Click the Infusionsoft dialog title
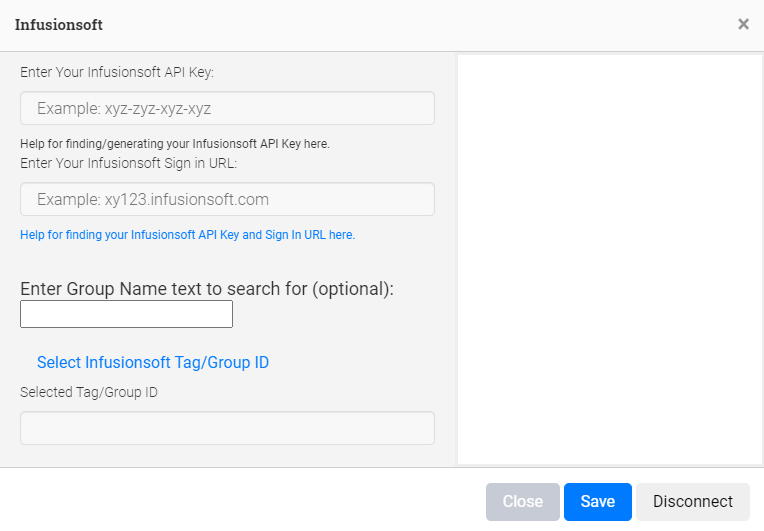The height and width of the screenshot is (531, 764). pyautogui.click(x=58, y=25)
